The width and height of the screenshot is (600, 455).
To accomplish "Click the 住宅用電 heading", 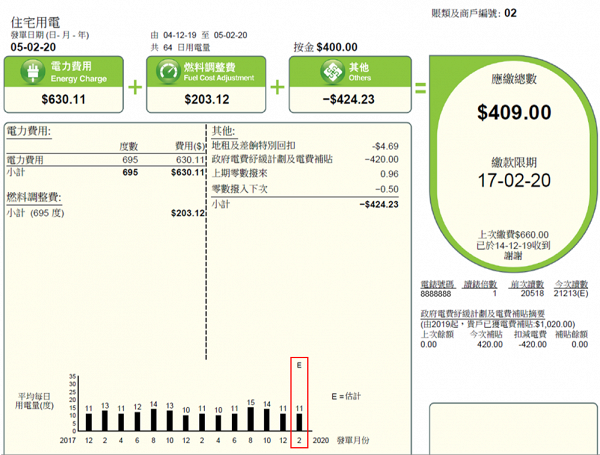I will pos(35,23).
